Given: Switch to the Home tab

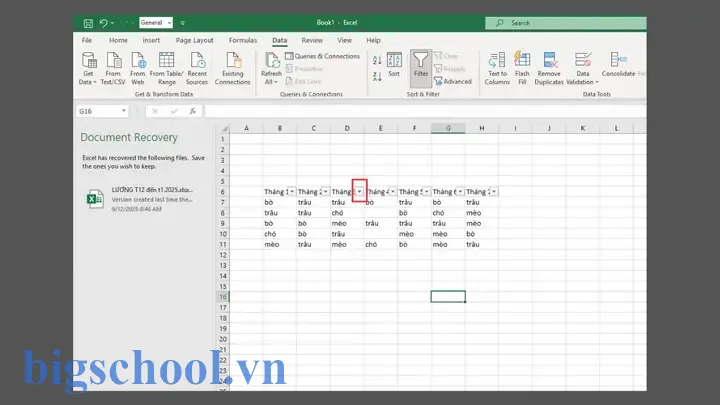Looking at the screenshot, I should pos(118,40).
